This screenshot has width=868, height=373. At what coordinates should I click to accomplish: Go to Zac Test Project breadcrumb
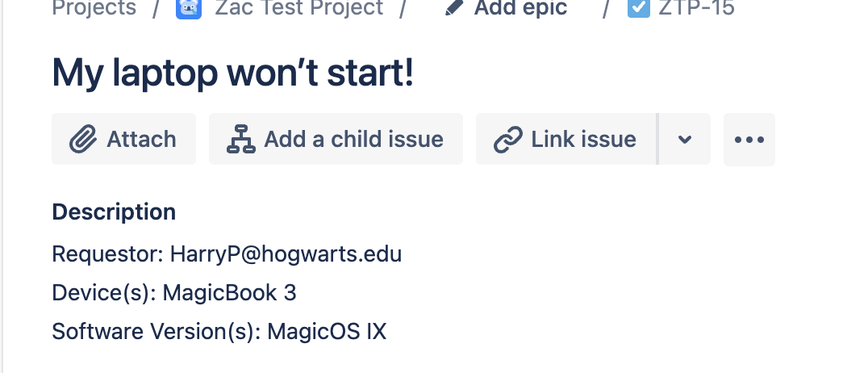299,8
